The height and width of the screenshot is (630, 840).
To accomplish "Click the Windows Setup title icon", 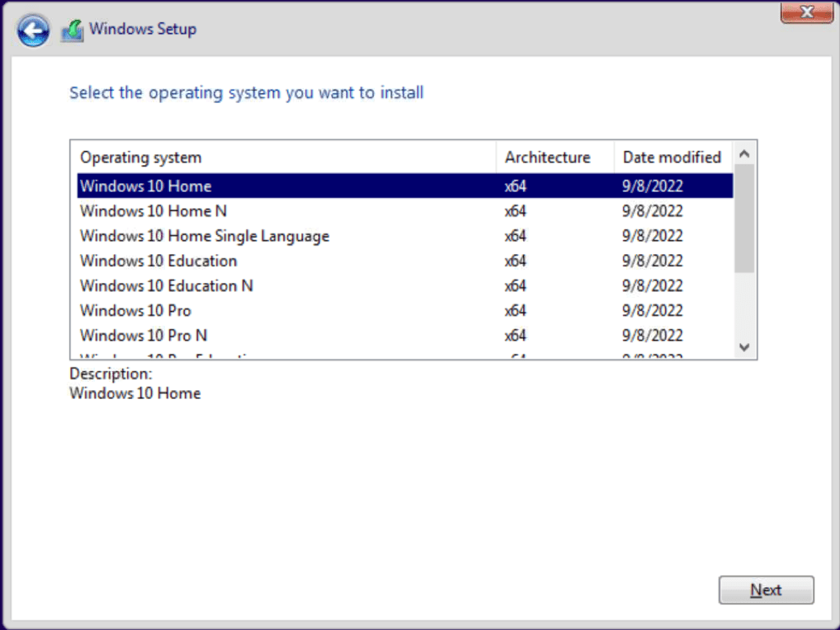I will (73, 31).
